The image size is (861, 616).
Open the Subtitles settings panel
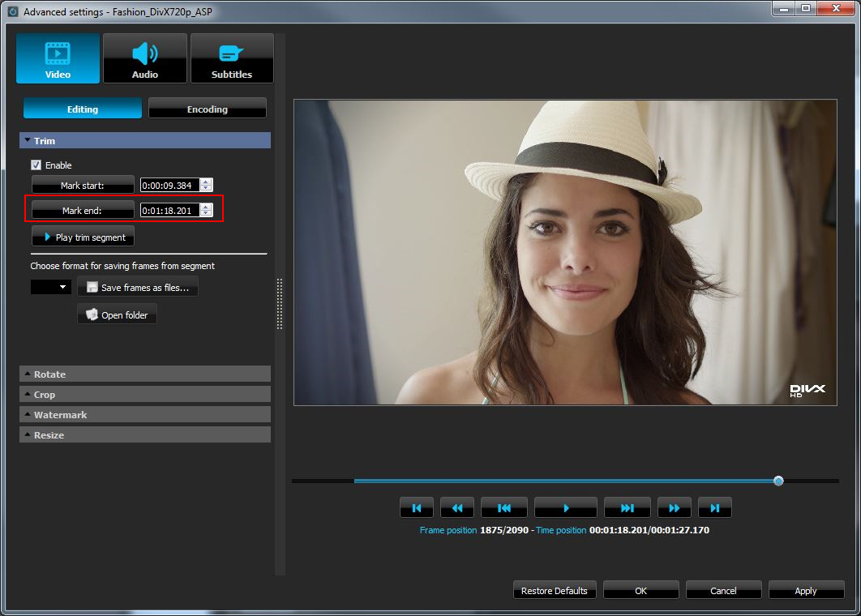(232, 58)
